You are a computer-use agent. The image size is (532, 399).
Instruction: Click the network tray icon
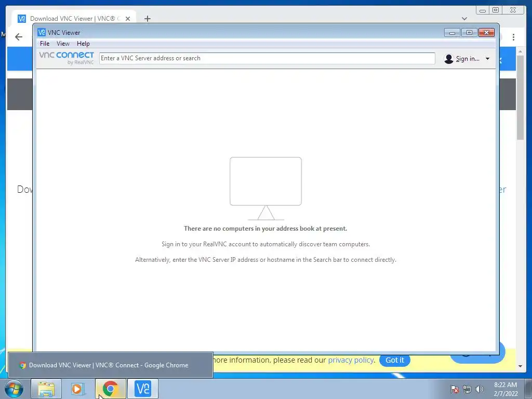tap(467, 389)
